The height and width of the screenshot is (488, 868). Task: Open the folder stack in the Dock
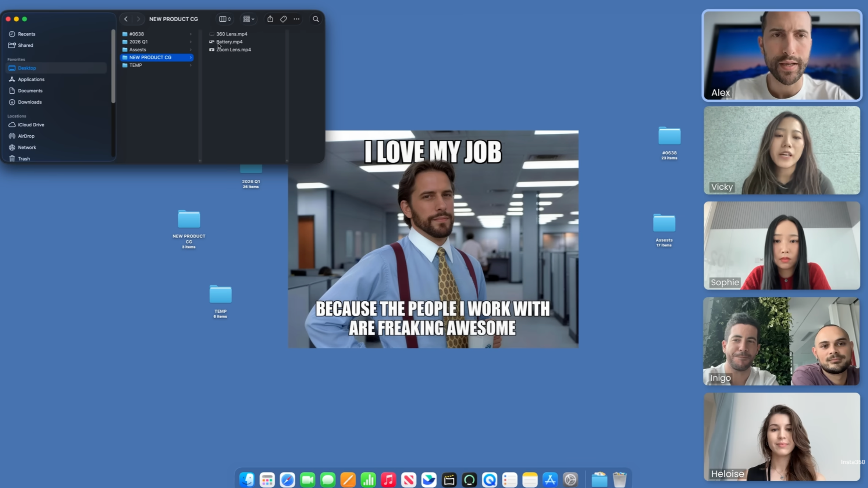(x=600, y=480)
